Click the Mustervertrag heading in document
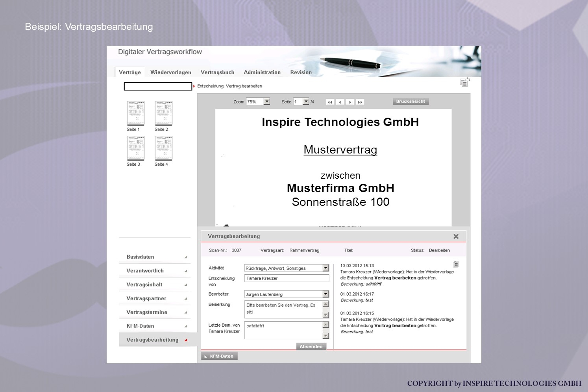 click(340, 150)
